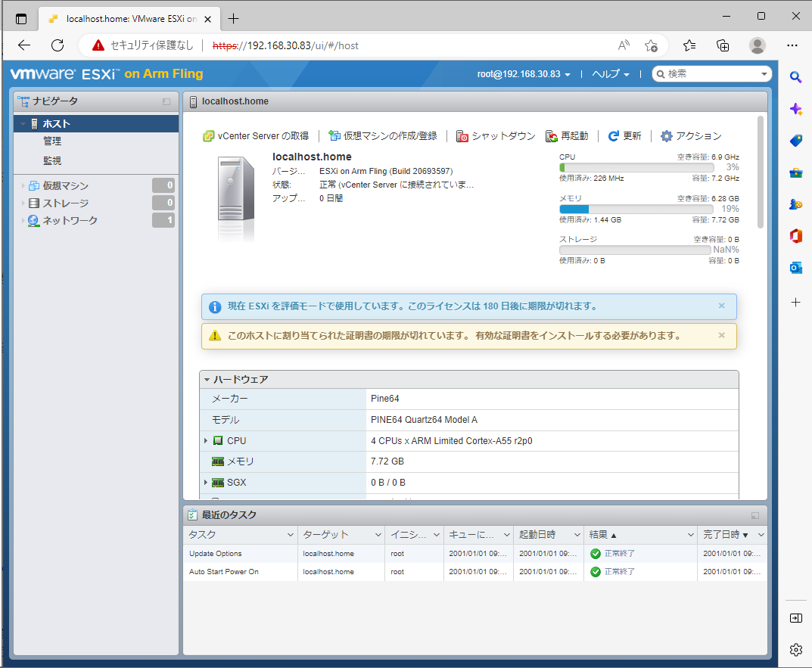Screen dimensions: 812x668
Task: Click the Networking globe icon in navigator
Action: (33, 221)
